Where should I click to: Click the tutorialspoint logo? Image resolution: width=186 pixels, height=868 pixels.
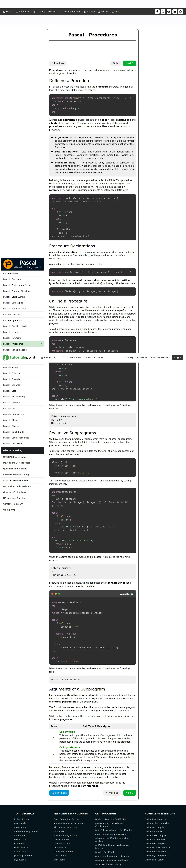pyautogui.click(x=19, y=357)
